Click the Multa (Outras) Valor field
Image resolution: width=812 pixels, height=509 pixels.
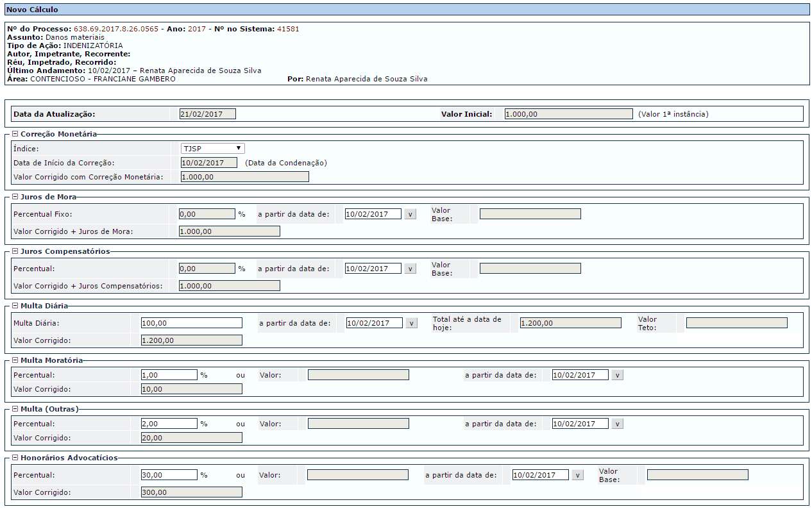click(359, 424)
